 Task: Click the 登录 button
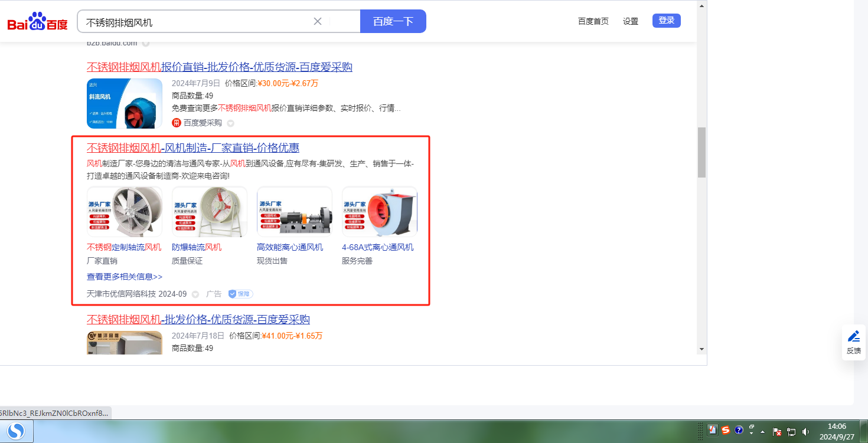667,21
